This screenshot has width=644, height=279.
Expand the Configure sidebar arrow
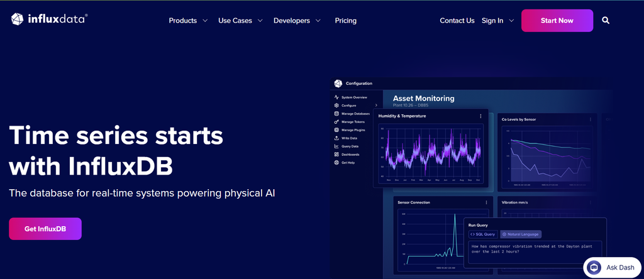click(x=376, y=106)
